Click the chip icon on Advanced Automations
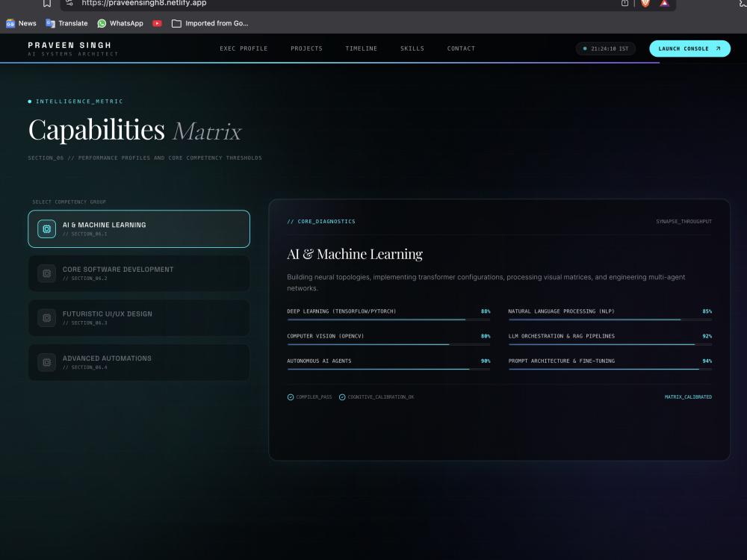Screen dimensions: 747x560 46,362
